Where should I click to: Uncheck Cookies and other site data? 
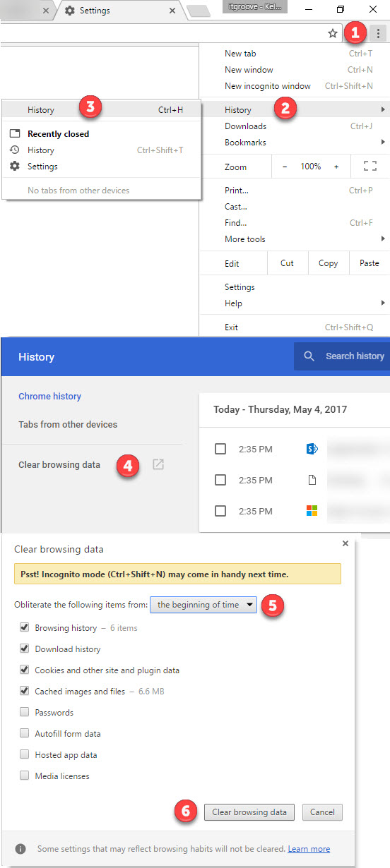click(25, 670)
